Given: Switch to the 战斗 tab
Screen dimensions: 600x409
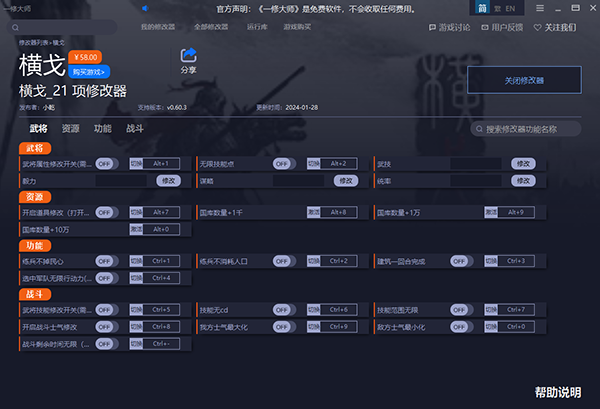Looking at the screenshot, I should [x=135, y=129].
